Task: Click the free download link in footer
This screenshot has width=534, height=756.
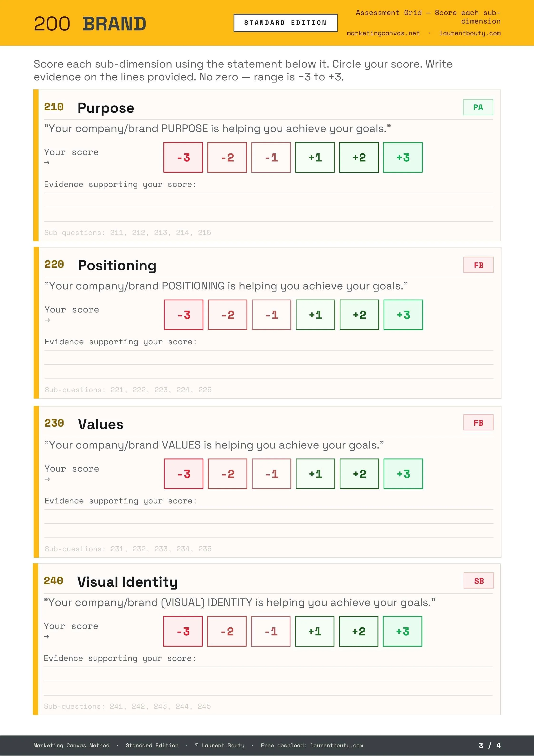Action: click(336, 746)
